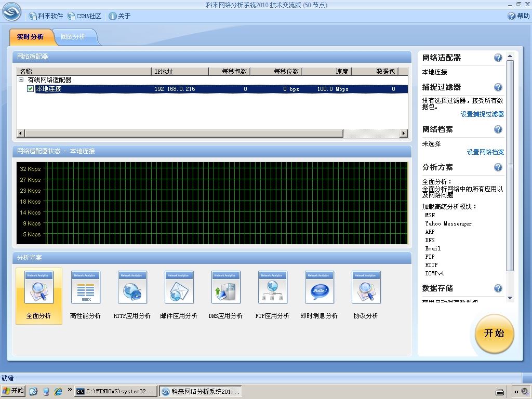Click the 设置捕捉过滤器 link

tap(482, 114)
